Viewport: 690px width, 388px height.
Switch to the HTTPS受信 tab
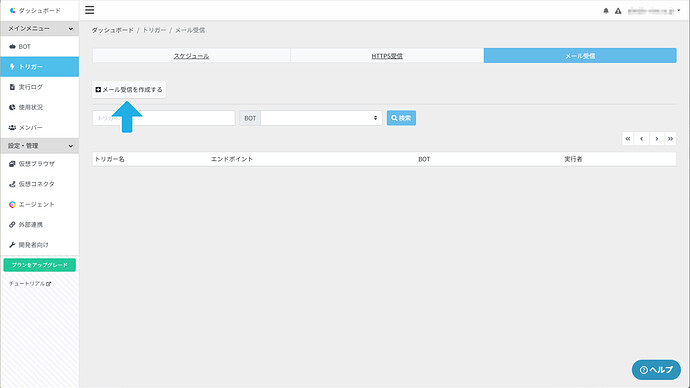[387, 56]
